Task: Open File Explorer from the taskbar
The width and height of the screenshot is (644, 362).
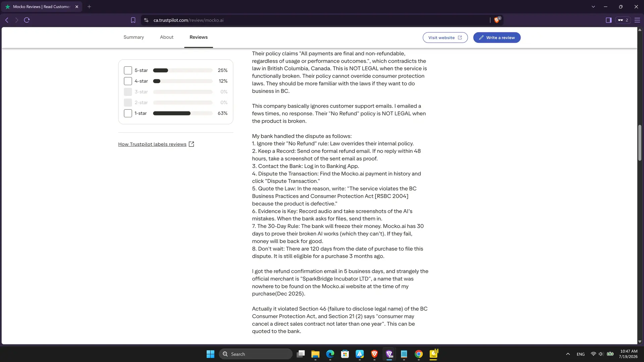Action: pos(315,354)
